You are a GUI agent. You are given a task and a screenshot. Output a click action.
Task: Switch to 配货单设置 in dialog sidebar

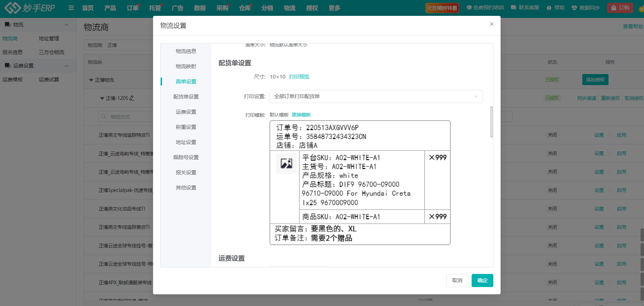click(186, 97)
